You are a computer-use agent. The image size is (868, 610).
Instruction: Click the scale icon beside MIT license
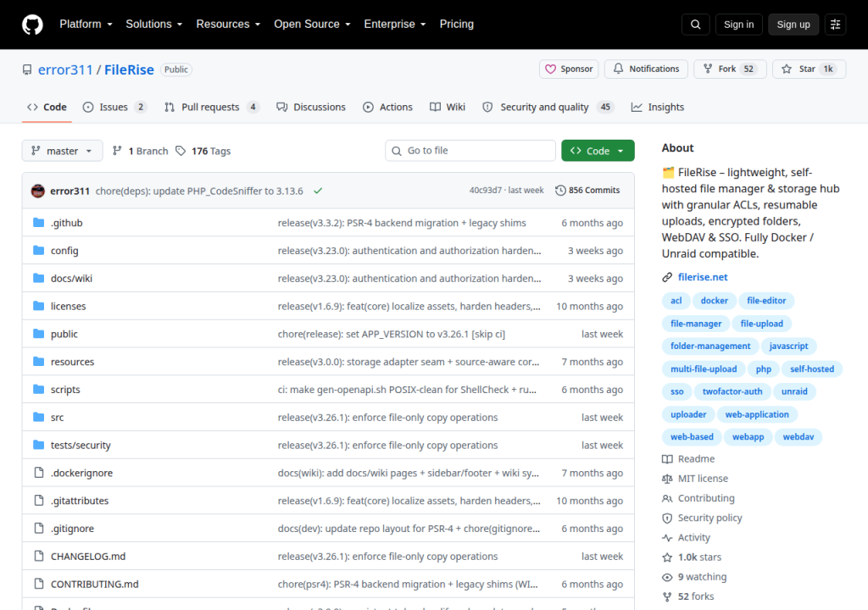point(667,479)
